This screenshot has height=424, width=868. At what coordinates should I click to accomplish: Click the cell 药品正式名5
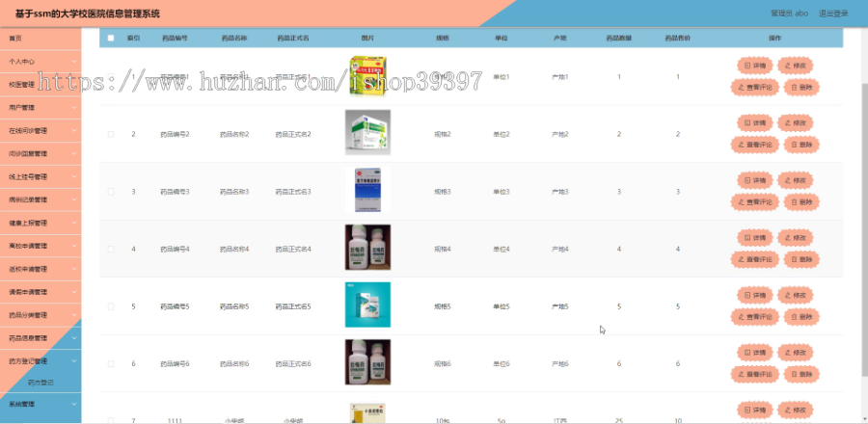tap(293, 306)
